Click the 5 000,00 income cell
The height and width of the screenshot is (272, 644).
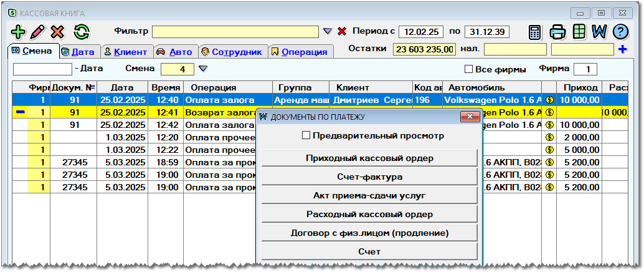[579, 149]
